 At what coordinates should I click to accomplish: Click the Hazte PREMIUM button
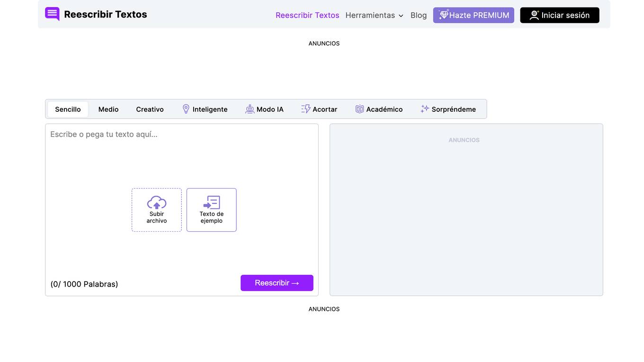pos(474,15)
